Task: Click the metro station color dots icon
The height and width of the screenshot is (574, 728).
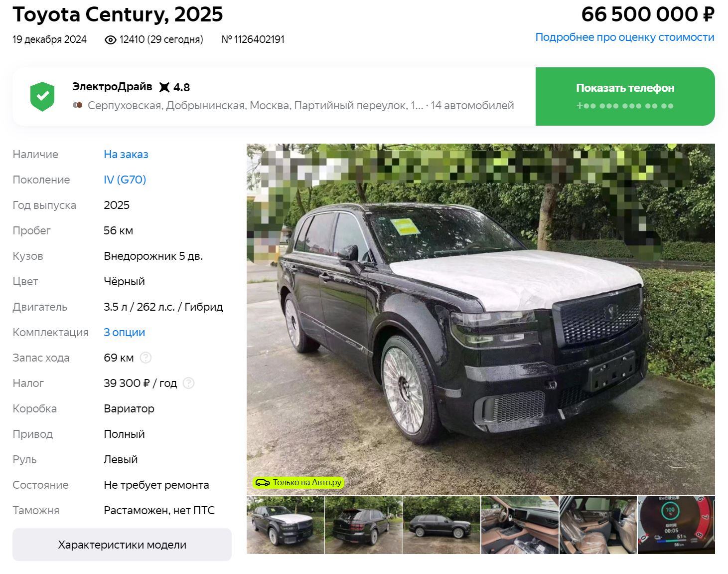Action: click(x=77, y=105)
